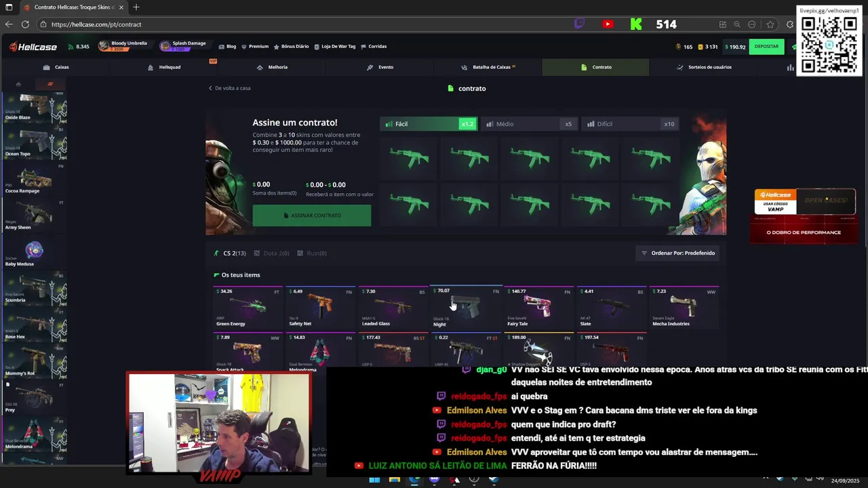Select Difícil x10 difficulty
This screenshot has width=868, height=488.
tap(630, 124)
